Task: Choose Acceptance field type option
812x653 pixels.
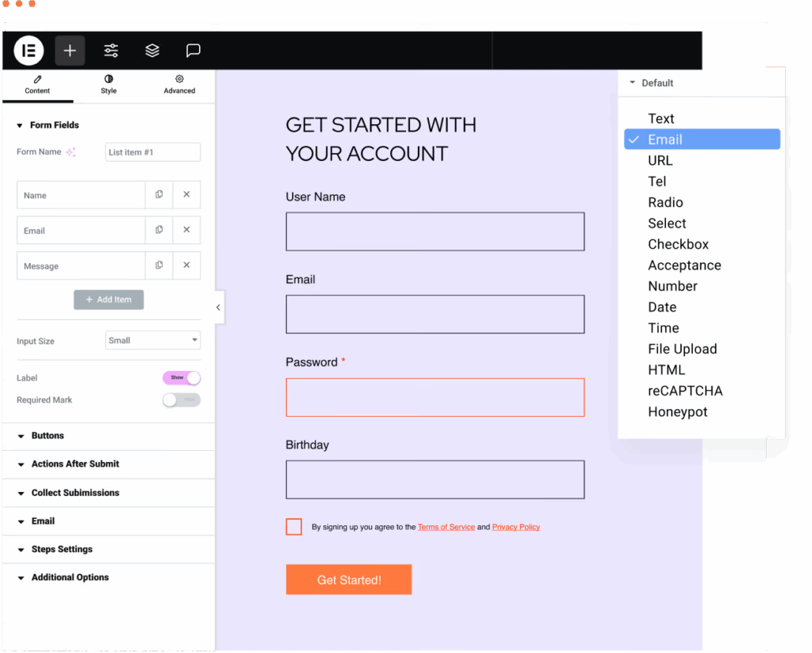Action: coord(703,265)
